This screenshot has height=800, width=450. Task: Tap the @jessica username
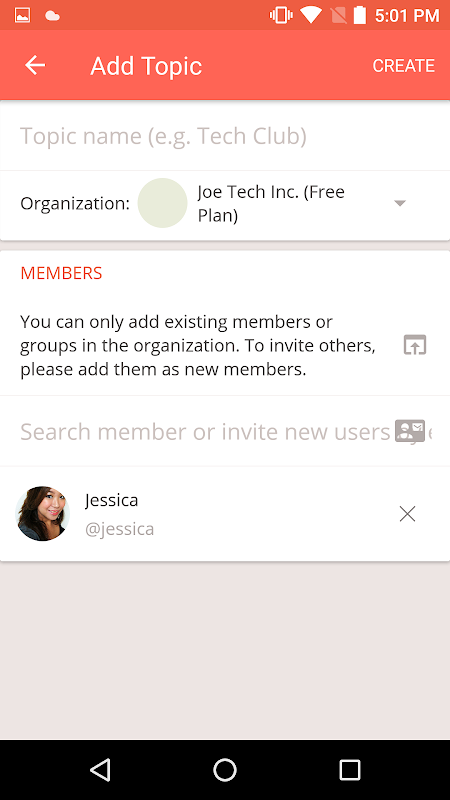119,529
